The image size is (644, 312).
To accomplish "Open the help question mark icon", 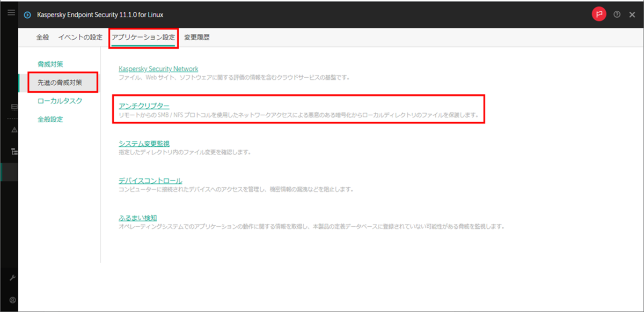I will [617, 14].
